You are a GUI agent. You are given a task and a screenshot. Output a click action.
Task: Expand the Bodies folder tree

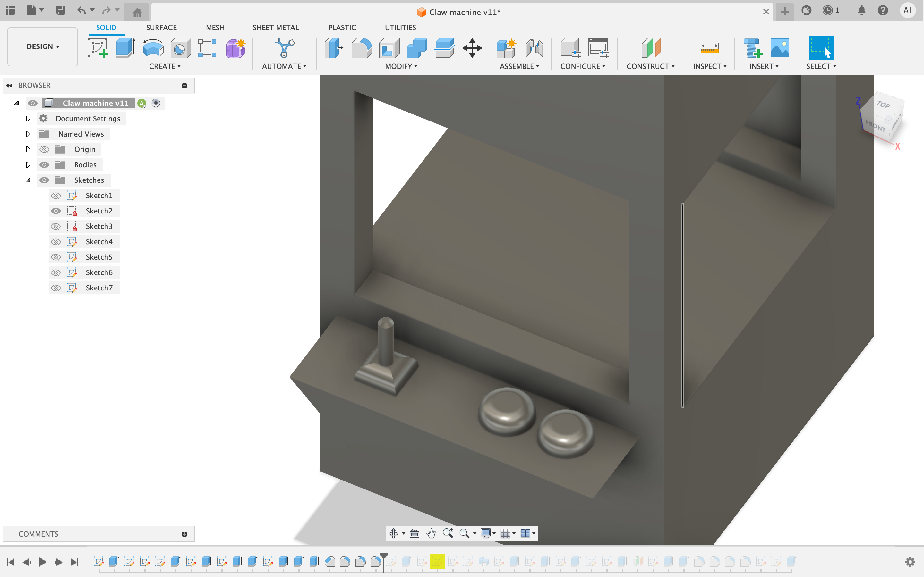[x=28, y=164]
